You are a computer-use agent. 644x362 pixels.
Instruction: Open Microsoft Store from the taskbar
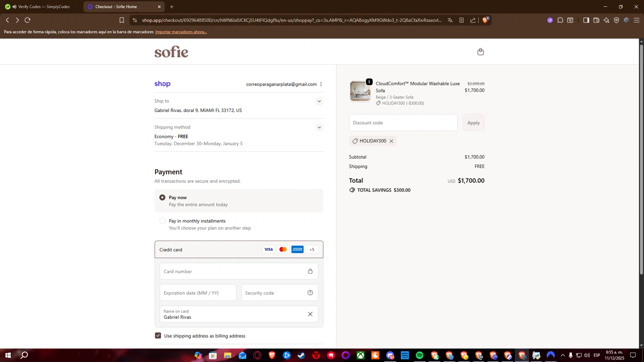213,355
